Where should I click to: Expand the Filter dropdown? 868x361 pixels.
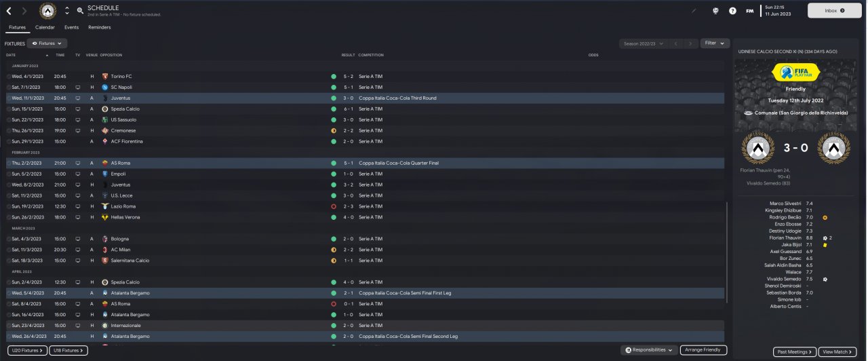(x=715, y=43)
